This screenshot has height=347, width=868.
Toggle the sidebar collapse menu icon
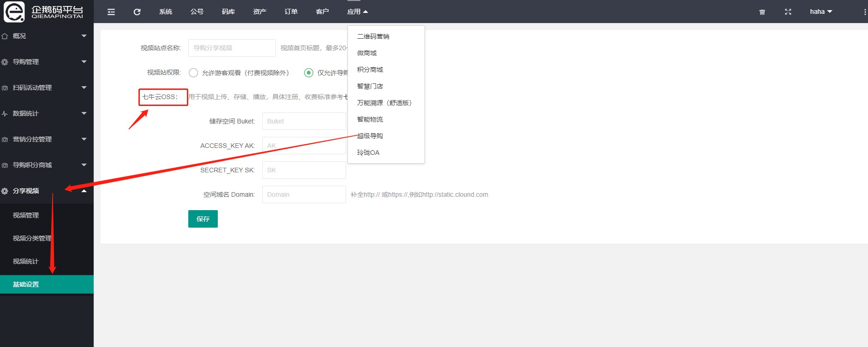click(111, 12)
